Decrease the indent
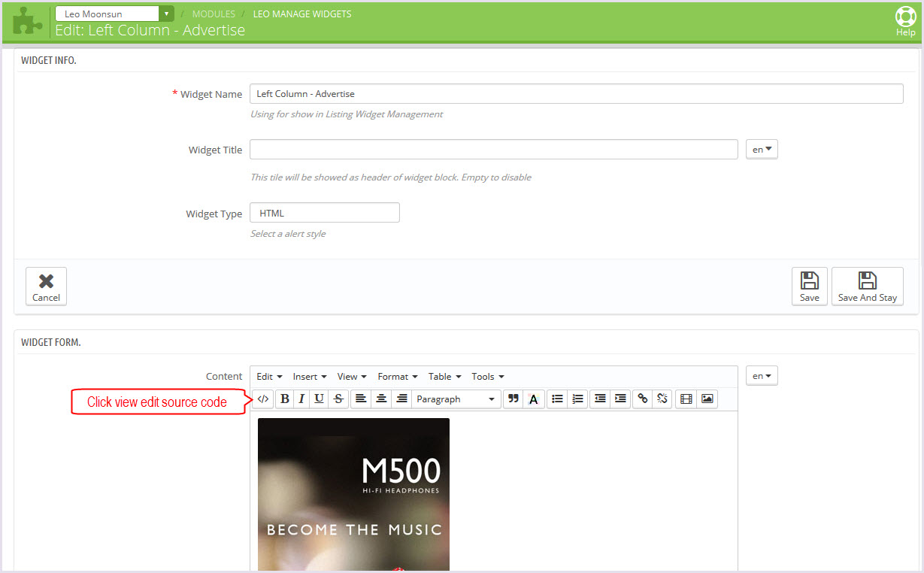The image size is (924, 573). point(600,399)
